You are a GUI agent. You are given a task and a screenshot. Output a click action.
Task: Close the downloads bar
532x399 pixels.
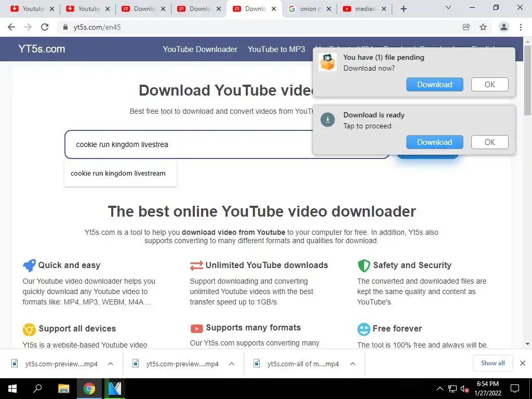coord(523,363)
